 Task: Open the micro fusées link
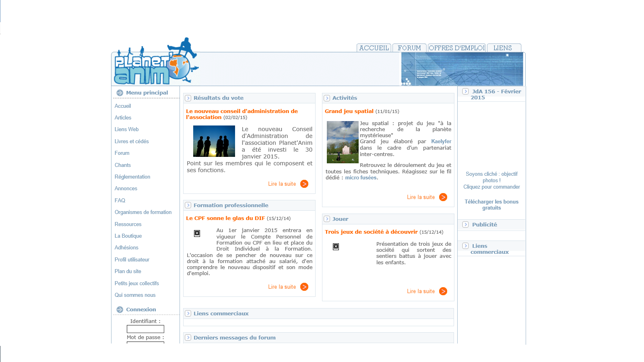coord(361,178)
